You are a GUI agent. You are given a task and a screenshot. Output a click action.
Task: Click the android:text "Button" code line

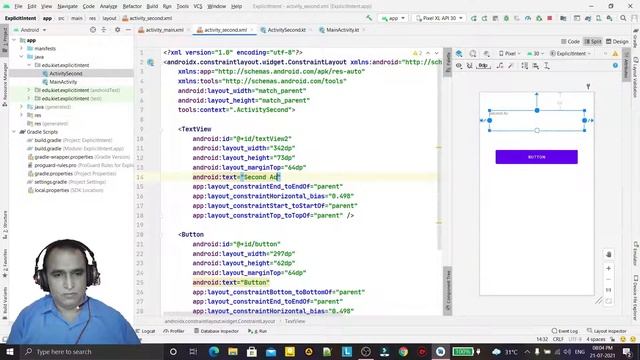231,282
